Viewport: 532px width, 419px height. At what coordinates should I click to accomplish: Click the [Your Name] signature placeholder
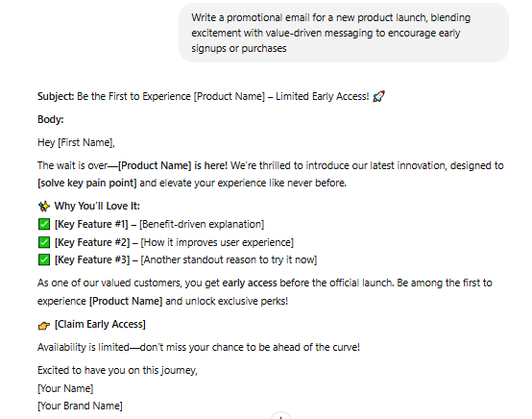[x=65, y=388]
